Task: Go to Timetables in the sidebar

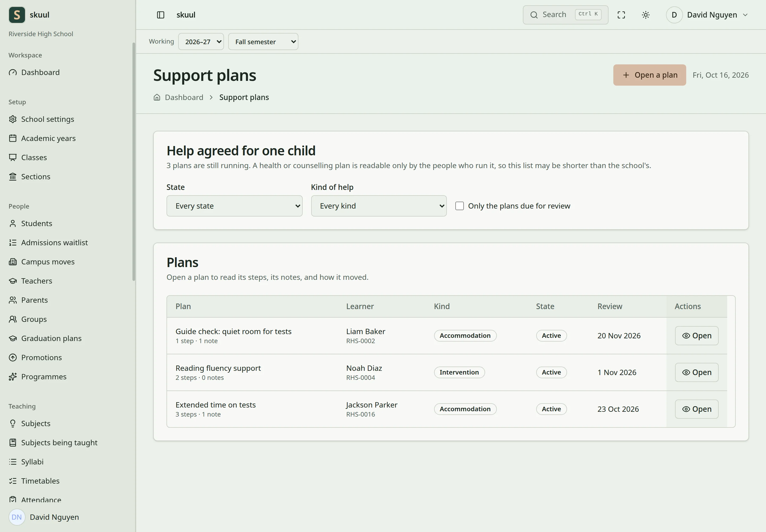Action: (40, 481)
